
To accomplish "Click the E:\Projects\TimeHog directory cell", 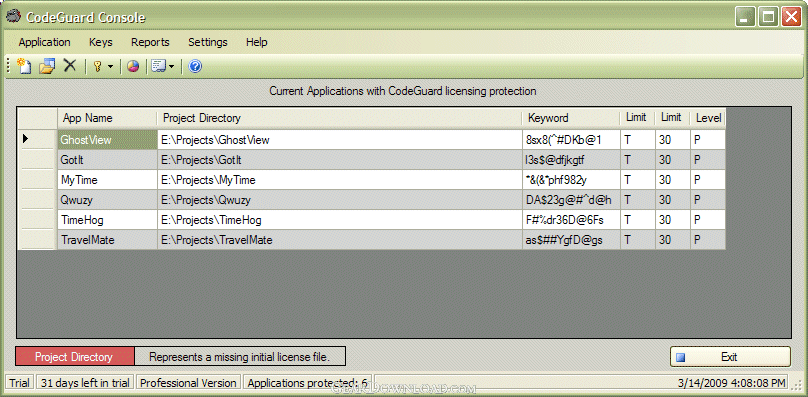I will click(x=340, y=220).
